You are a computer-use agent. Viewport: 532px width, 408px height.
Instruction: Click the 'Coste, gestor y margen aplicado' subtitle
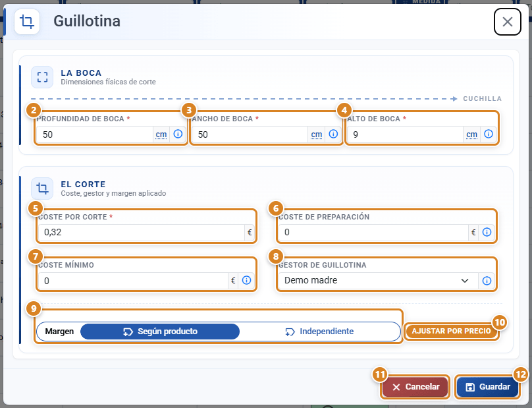pyautogui.click(x=113, y=193)
